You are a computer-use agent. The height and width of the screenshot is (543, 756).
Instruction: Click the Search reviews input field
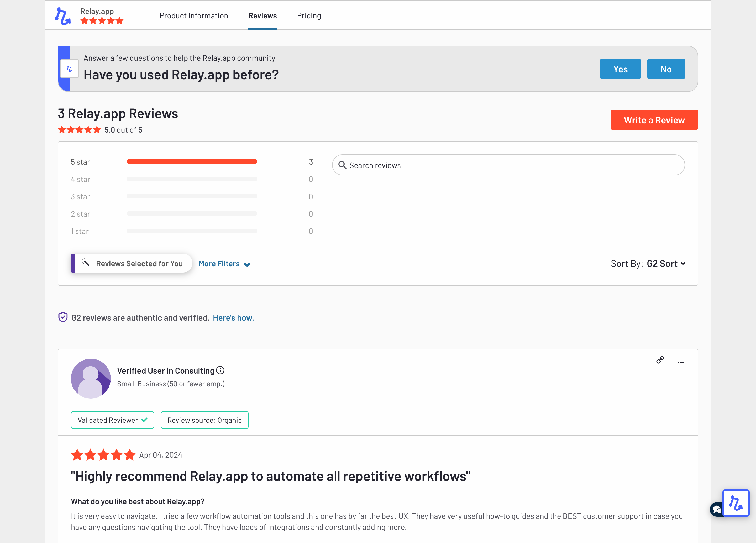point(508,165)
